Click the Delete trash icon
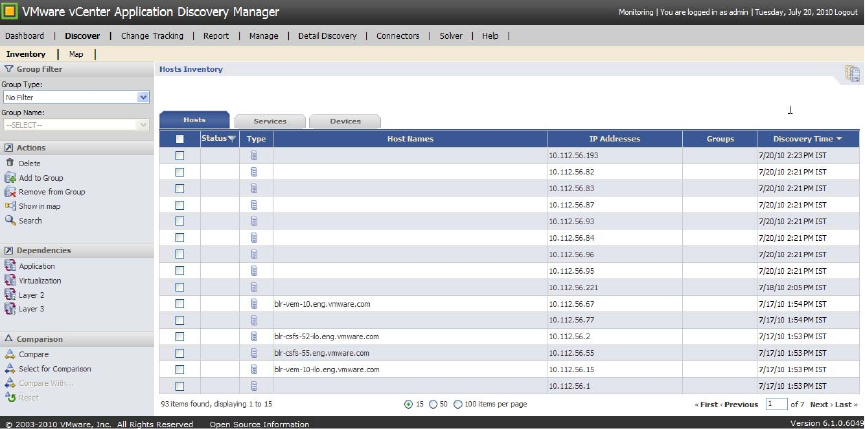Viewport: 865px width, 429px height. point(9,163)
